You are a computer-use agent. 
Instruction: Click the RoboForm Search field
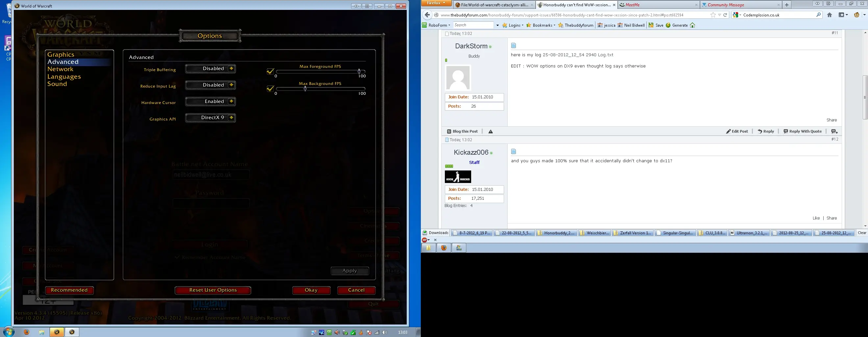pyautogui.click(x=473, y=25)
